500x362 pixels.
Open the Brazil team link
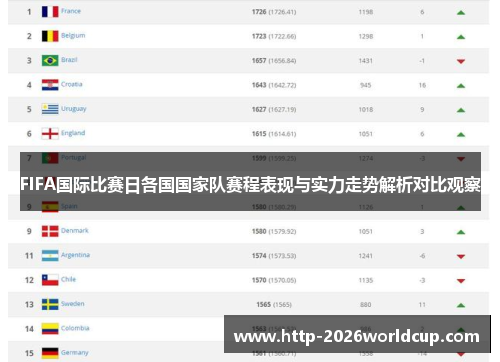(x=69, y=60)
